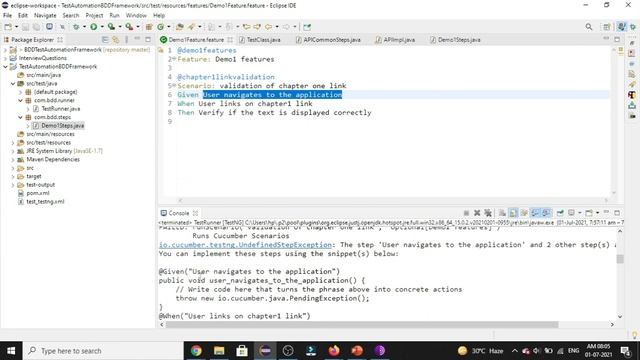Open the Run menu
This screenshot has height=360, width=640.
tap(115, 16)
